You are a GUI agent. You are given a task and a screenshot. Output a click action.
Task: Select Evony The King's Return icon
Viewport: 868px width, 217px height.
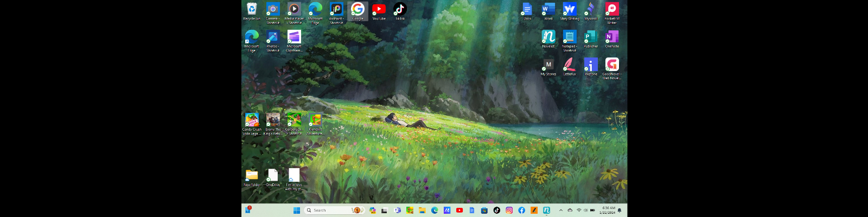tap(273, 124)
